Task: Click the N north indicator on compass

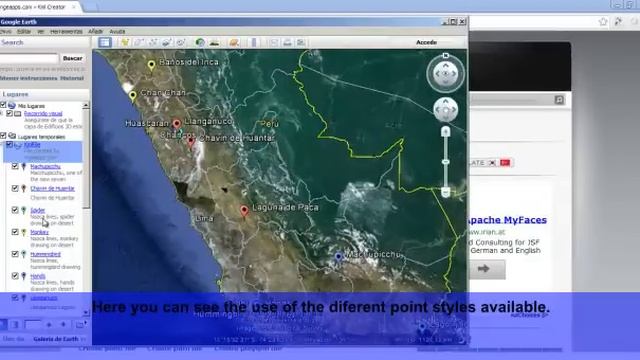Action: (446, 56)
